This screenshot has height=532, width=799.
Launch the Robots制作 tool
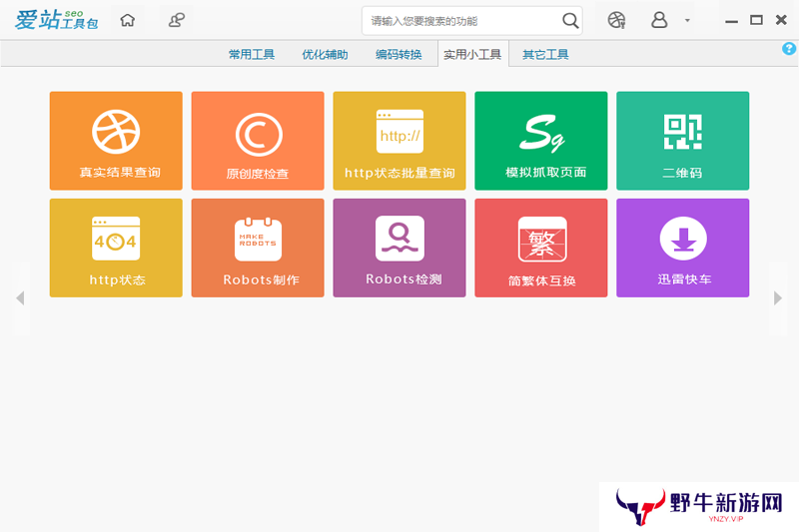pos(258,248)
